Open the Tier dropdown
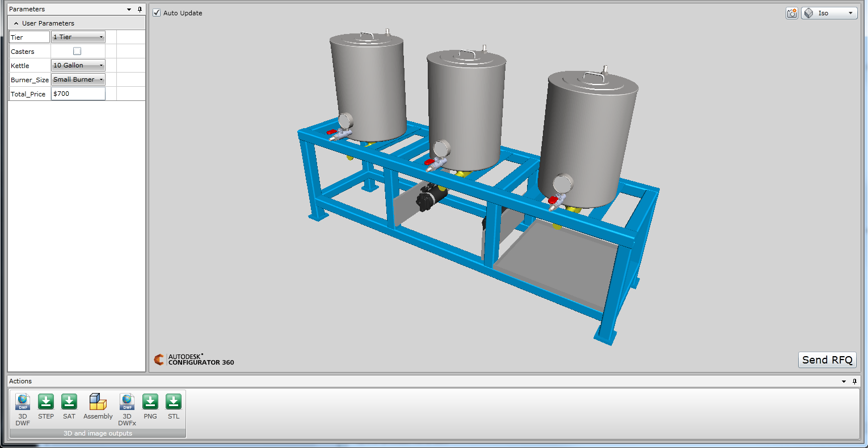Screen dimensions: 868x448 pos(78,37)
